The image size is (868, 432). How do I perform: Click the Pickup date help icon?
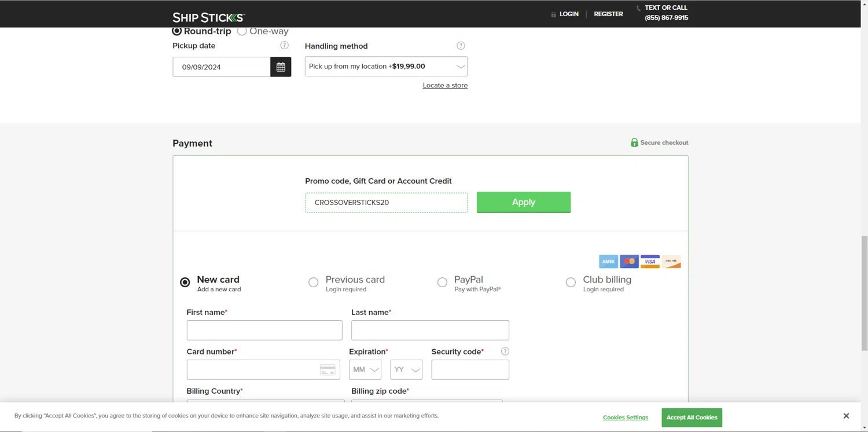coord(284,45)
